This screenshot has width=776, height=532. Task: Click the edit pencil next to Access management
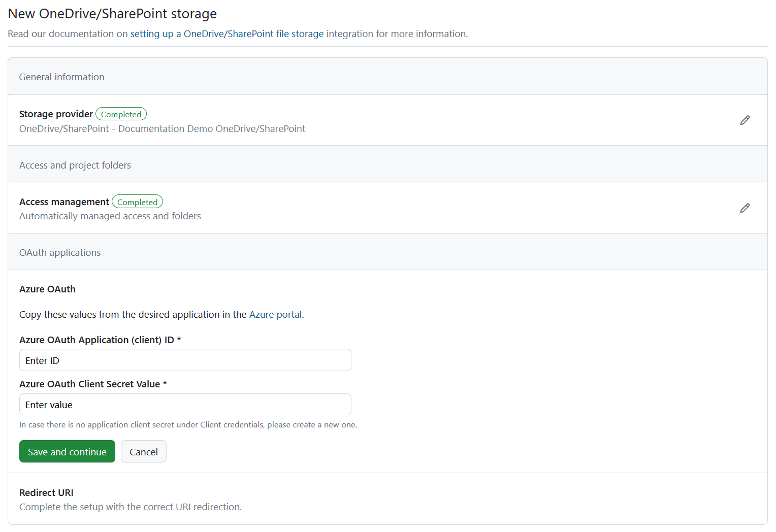745,208
